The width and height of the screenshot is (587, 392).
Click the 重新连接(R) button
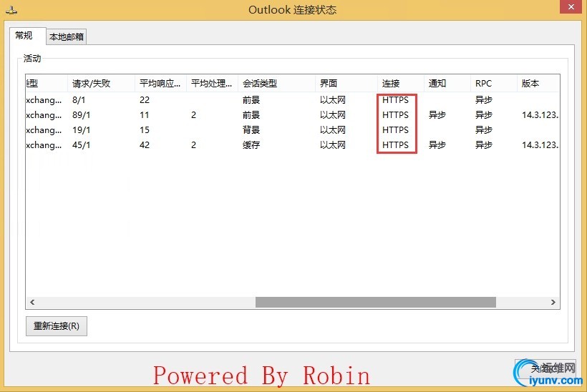click(57, 325)
